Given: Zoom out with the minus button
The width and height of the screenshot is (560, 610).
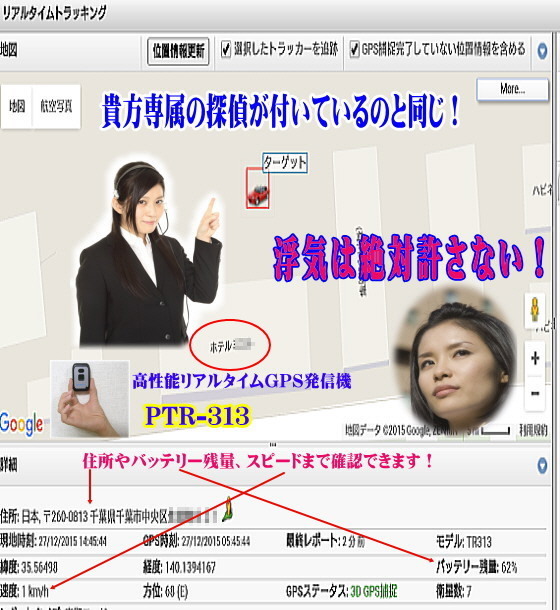Looking at the screenshot, I should coord(535,393).
